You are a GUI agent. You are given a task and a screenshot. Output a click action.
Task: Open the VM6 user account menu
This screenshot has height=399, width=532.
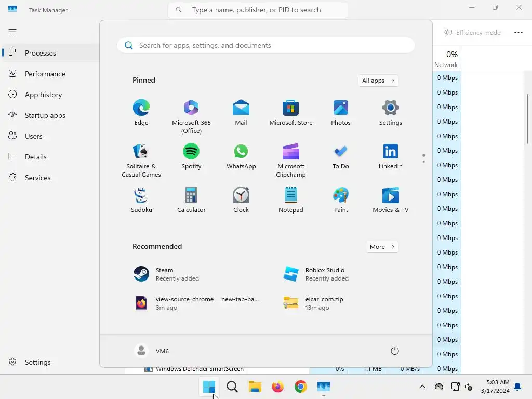point(152,351)
